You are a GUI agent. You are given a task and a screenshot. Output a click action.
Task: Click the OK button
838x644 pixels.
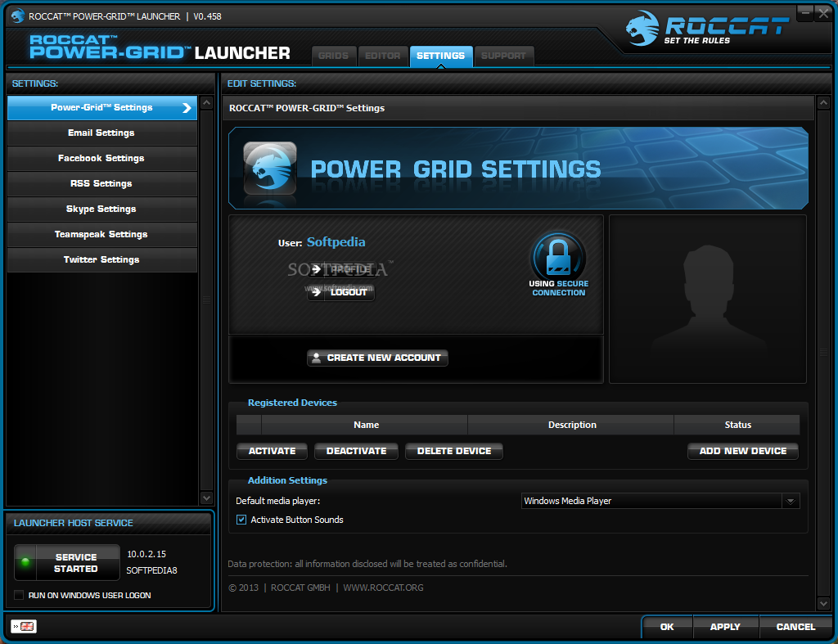(x=667, y=627)
